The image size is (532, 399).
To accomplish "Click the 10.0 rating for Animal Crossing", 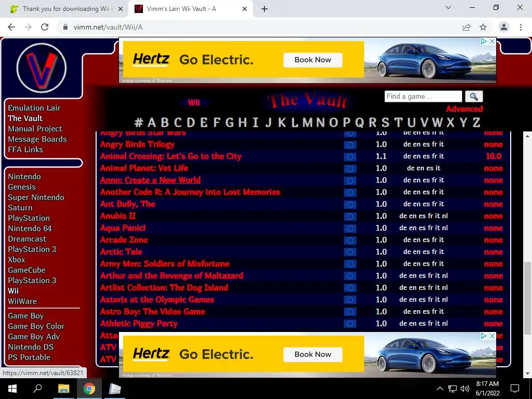I will point(494,156).
